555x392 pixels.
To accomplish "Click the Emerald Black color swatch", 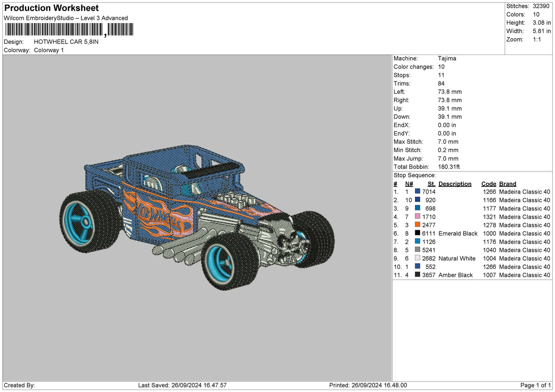I will 418,233.
